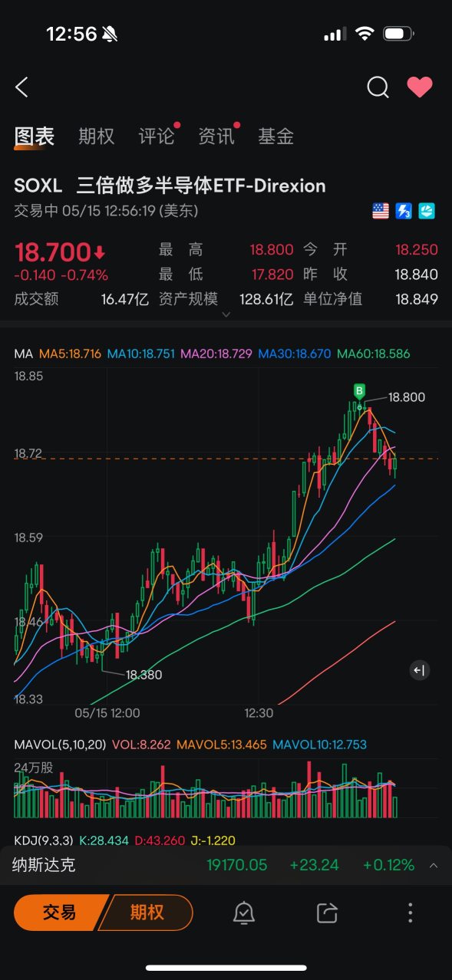Open the three-dot more menu
Image resolution: width=452 pixels, height=980 pixels.
[411, 913]
